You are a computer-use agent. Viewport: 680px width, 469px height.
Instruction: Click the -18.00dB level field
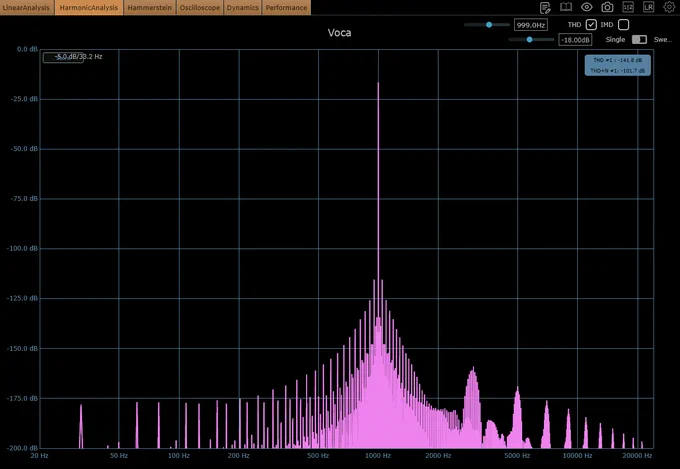575,40
